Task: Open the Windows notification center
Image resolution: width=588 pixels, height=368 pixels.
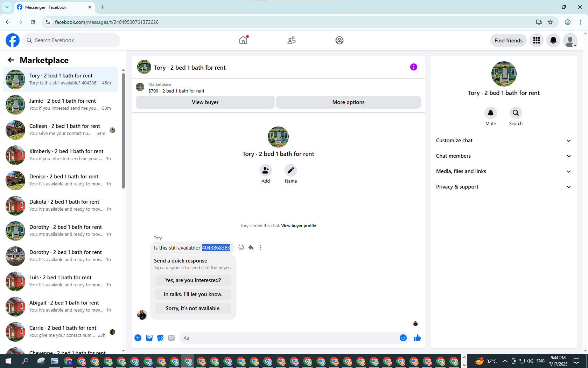Action: 576,361
